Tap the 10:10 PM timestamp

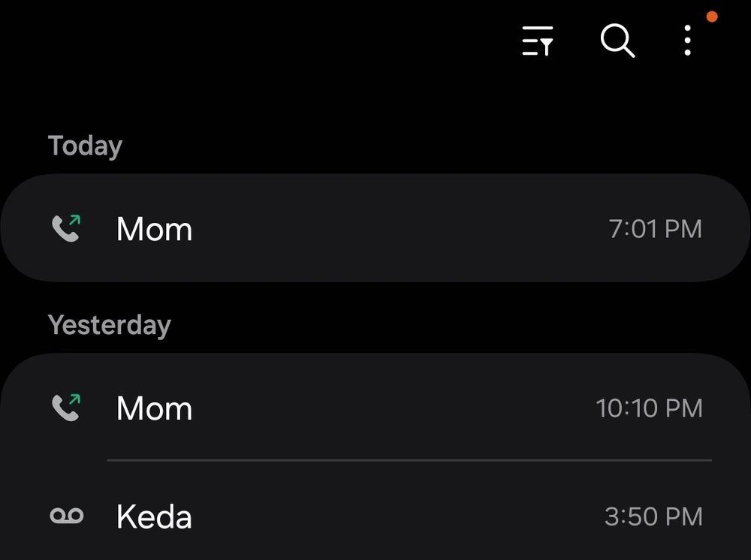tap(649, 408)
